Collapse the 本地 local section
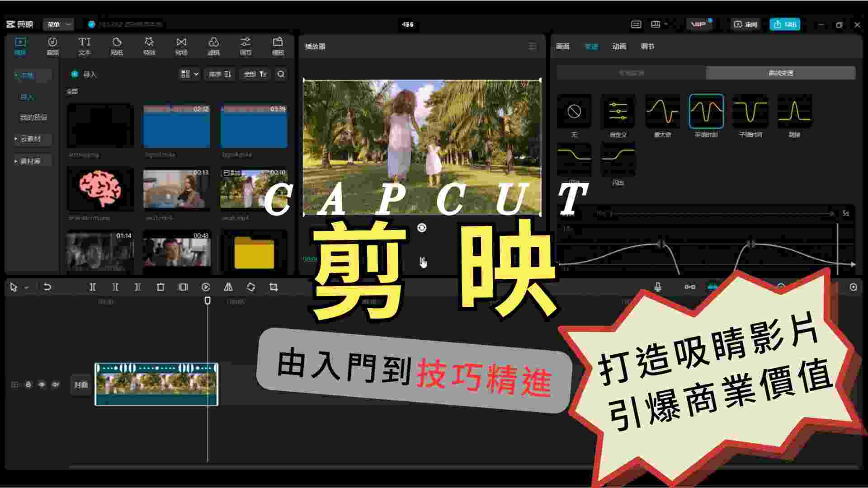This screenshot has width=868, height=488. tap(33, 75)
